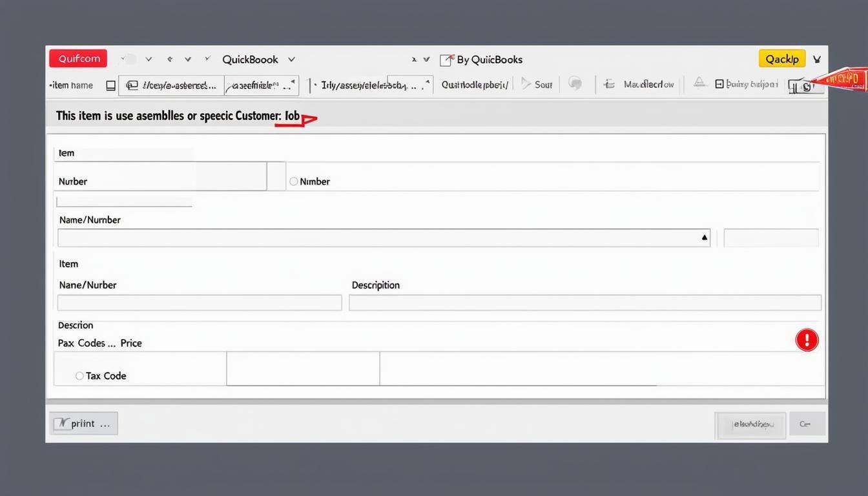Click the red exclamation alert icon

[807, 339]
